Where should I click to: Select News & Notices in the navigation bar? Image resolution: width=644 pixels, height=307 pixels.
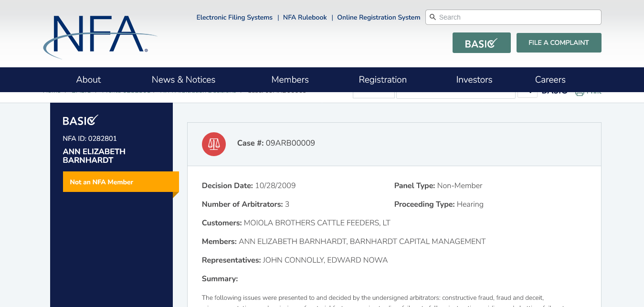tap(183, 80)
